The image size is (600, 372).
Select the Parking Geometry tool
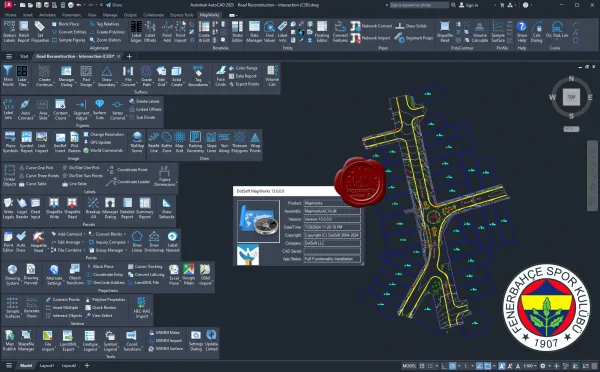pos(195,142)
